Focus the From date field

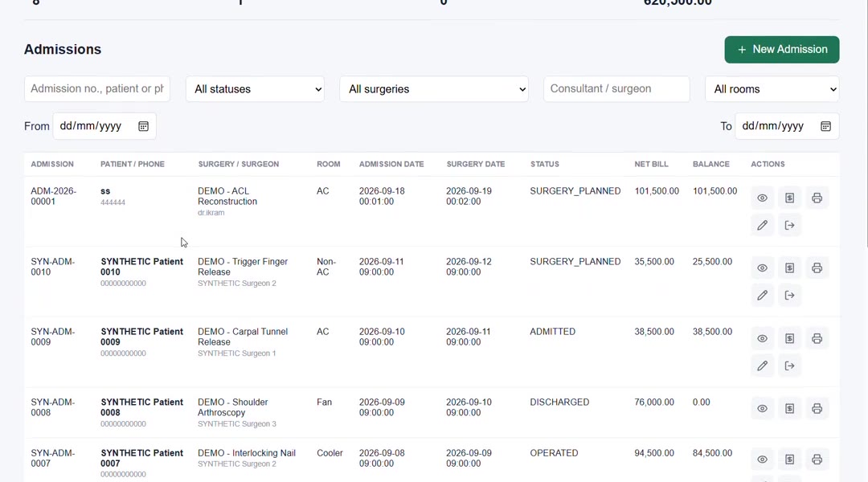point(104,126)
